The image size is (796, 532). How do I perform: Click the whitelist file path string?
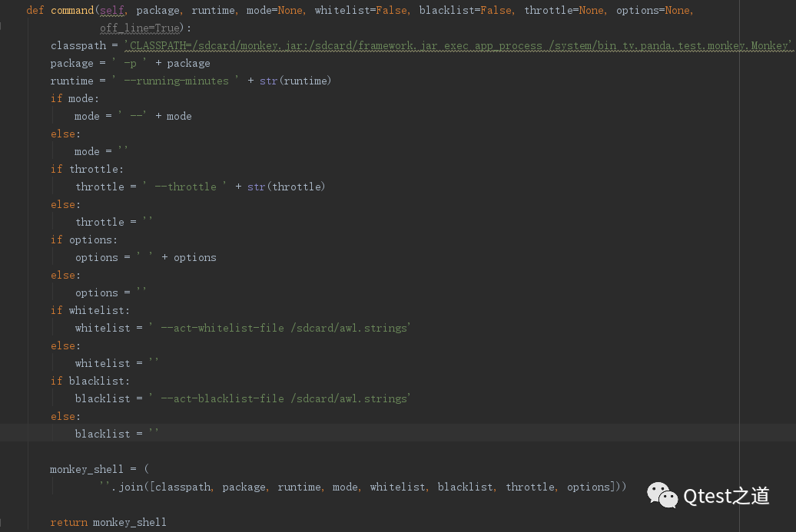(280, 328)
